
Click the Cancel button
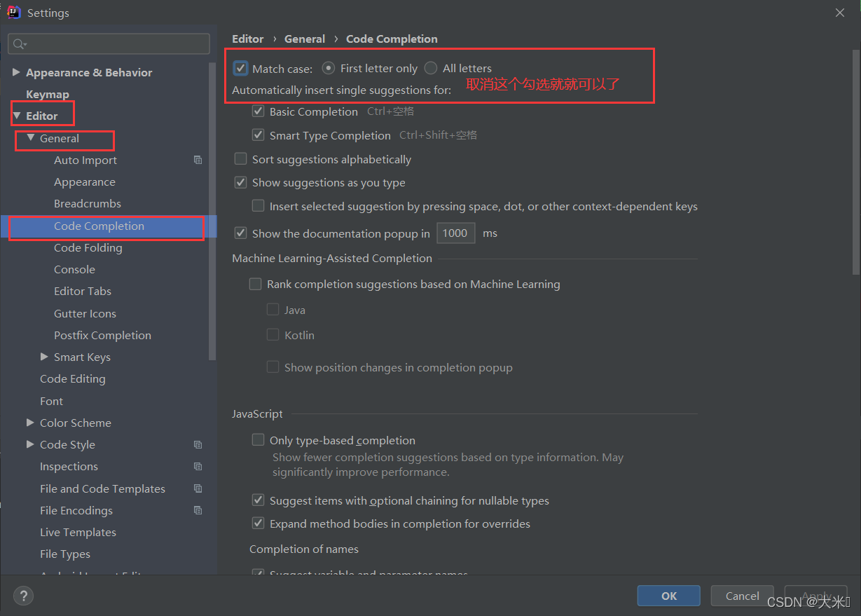pos(743,596)
